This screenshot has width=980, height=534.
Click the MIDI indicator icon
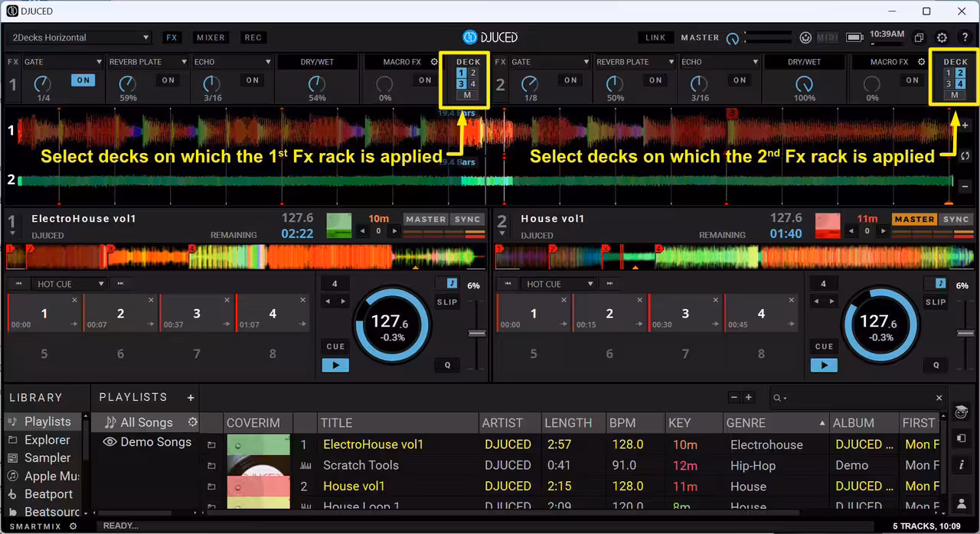pos(827,37)
